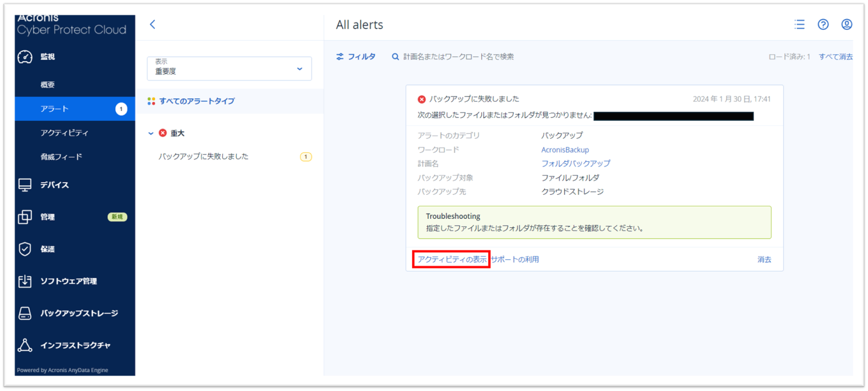This screenshot has width=868, height=391.
Task: Open the help question mark icon
Action: click(x=823, y=24)
